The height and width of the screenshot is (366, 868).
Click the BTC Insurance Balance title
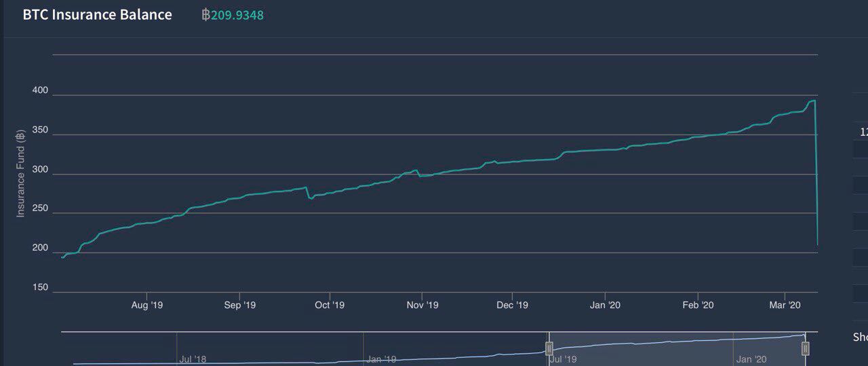click(98, 15)
